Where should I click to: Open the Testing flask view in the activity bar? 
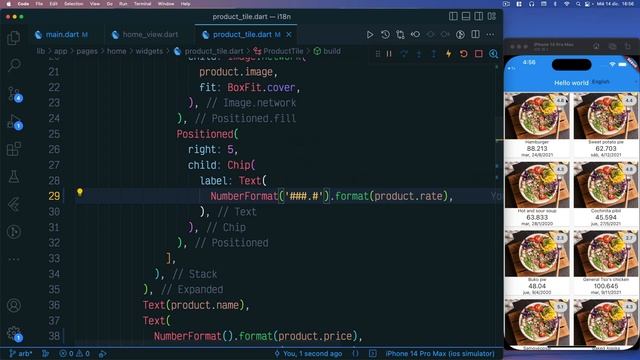point(14,176)
